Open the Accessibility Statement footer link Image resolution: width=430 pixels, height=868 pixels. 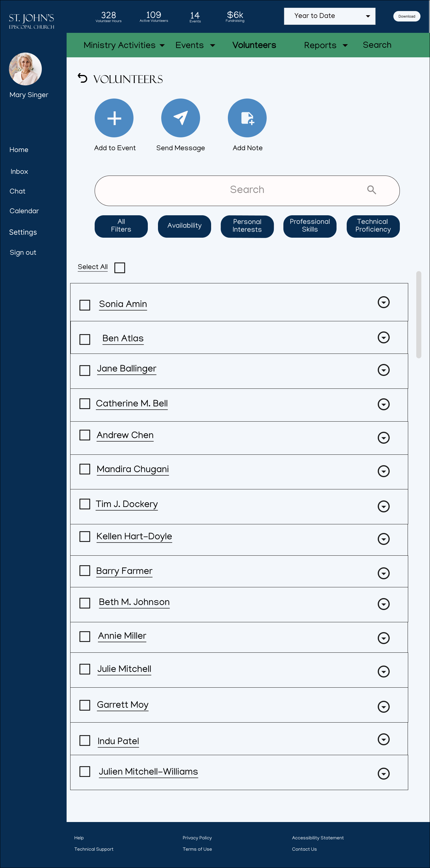coord(318,838)
